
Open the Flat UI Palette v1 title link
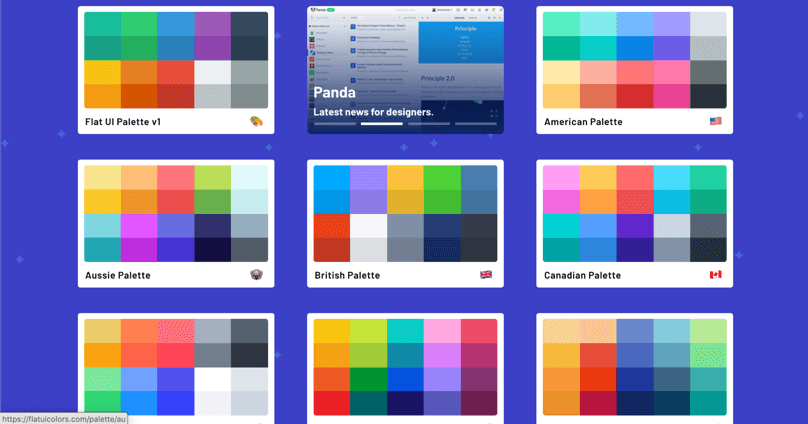tap(123, 122)
